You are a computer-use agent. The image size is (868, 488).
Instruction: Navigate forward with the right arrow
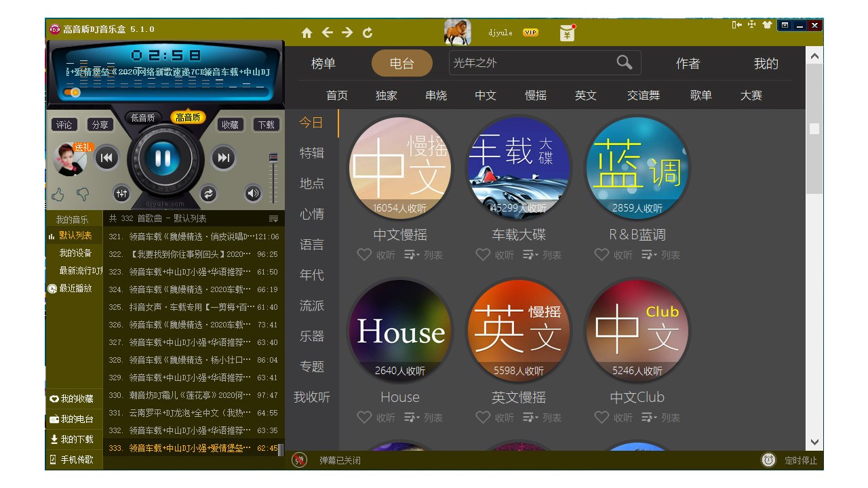(347, 33)
